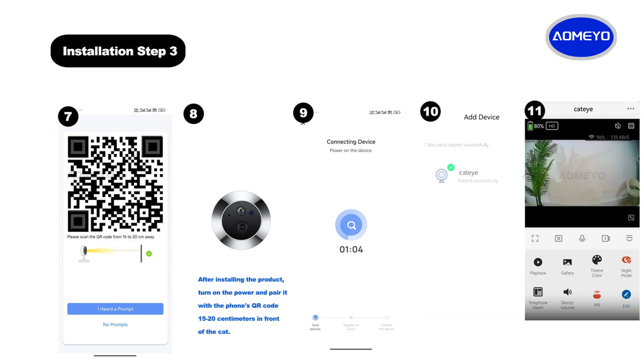Click the I Heard a Prompt button
Image resolution: width=644 pixels, height=362 pixels.
tap(116, 309)
